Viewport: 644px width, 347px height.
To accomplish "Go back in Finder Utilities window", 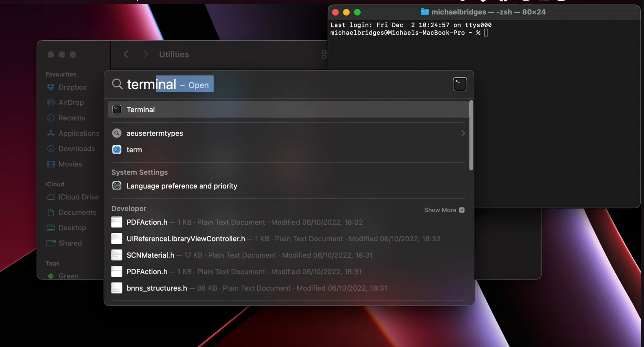I will click(x=126, y=55).
